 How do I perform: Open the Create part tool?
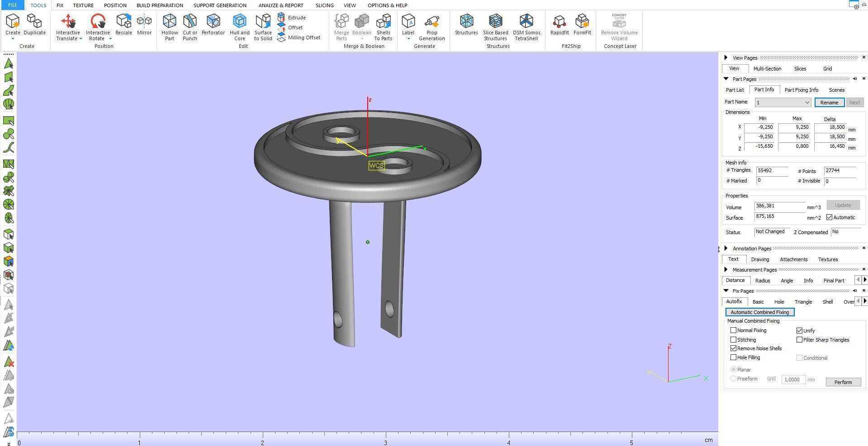(x=13, y=24)
